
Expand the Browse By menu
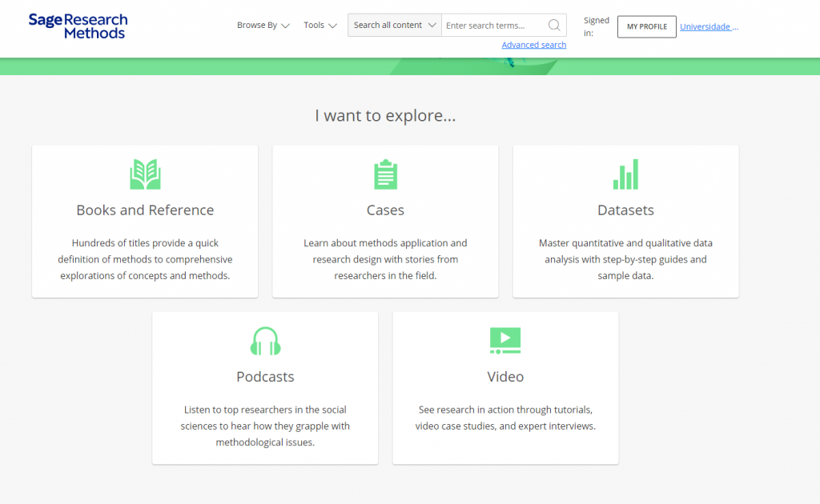[263, 26]
